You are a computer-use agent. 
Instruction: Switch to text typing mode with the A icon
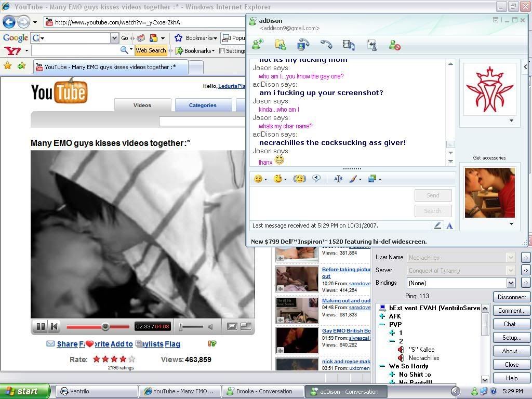(449, 225)
